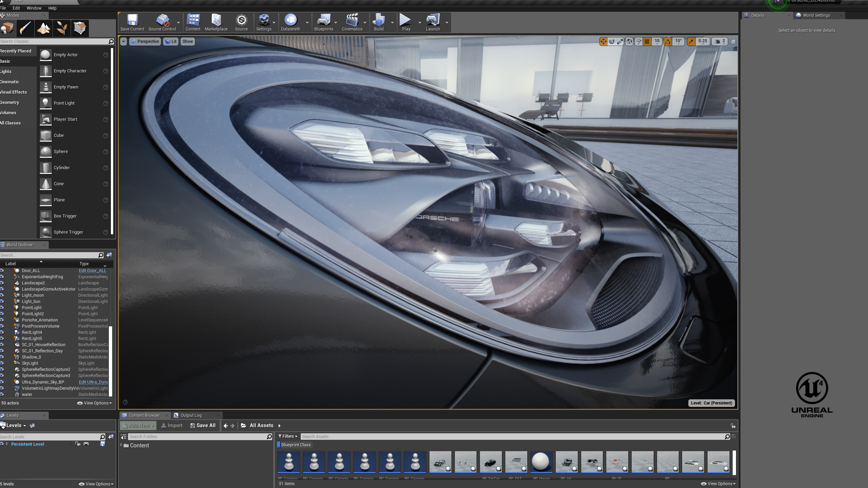Toggle rotation snapping off

pos(668,41)
